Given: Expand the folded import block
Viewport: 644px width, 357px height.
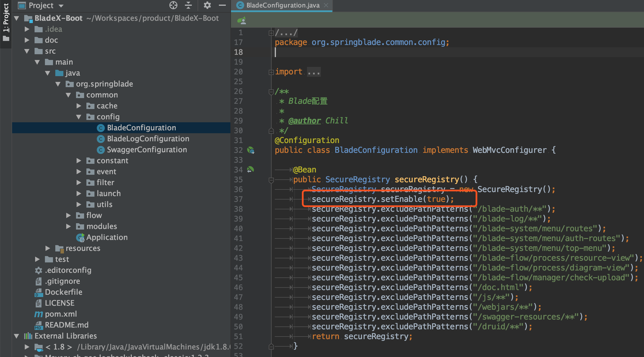Looking at the screenshot, I should pos(271,72).
